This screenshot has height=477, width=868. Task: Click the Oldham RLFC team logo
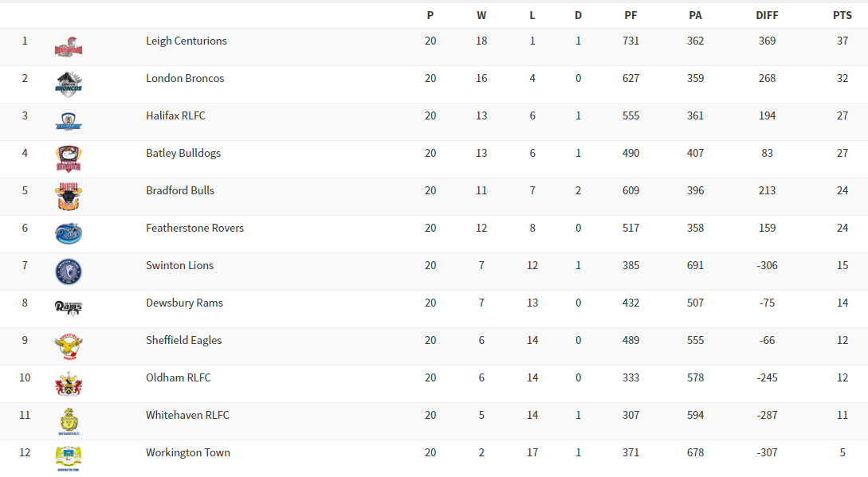pos(69,384)
